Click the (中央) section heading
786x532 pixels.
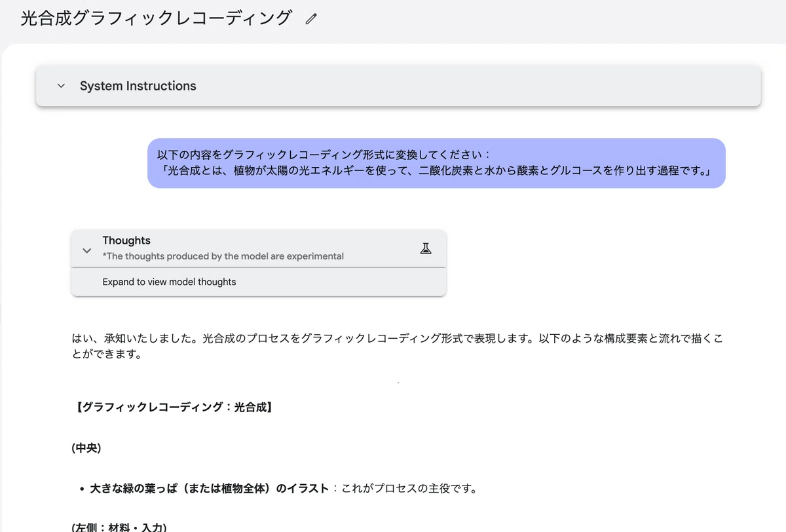click(86, 448)
